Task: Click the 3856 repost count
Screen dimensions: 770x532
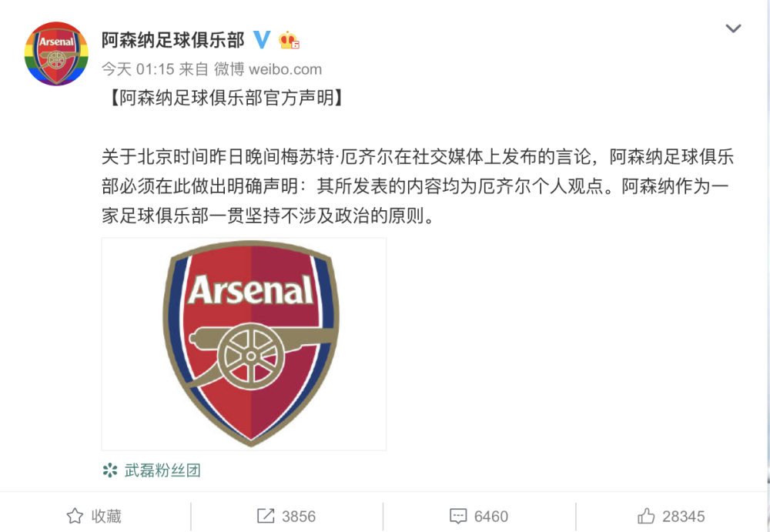Action: point(299,517)
